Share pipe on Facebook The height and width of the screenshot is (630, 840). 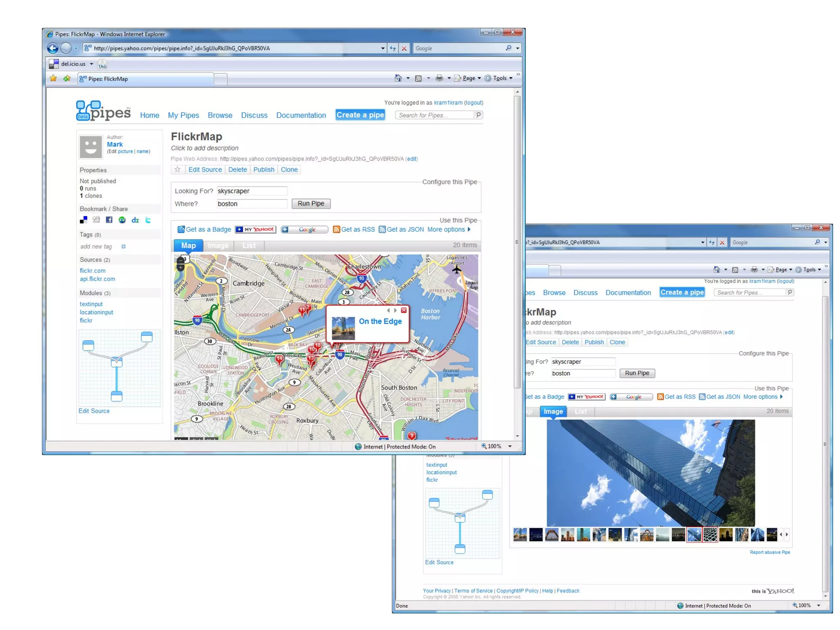(109, 220)
